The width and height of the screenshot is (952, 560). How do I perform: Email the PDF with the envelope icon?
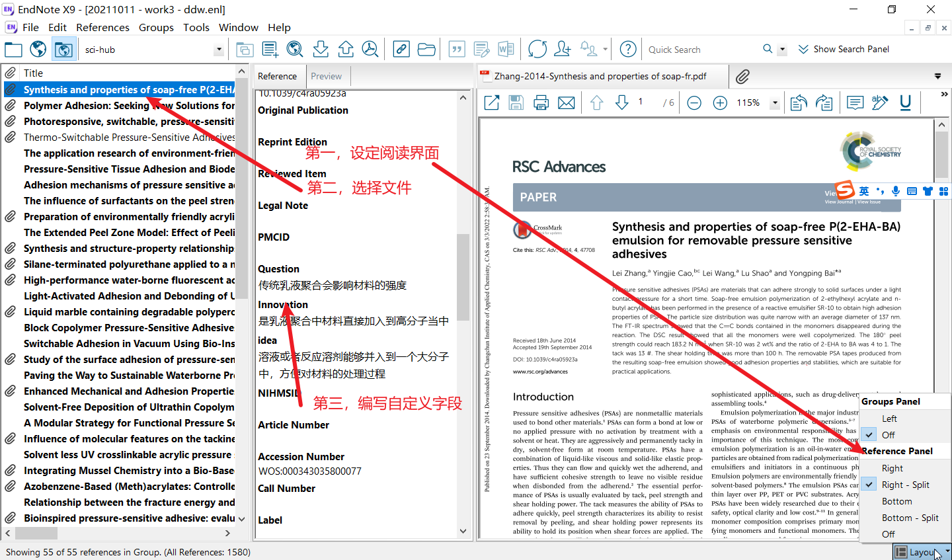click(x=566, y=102)
